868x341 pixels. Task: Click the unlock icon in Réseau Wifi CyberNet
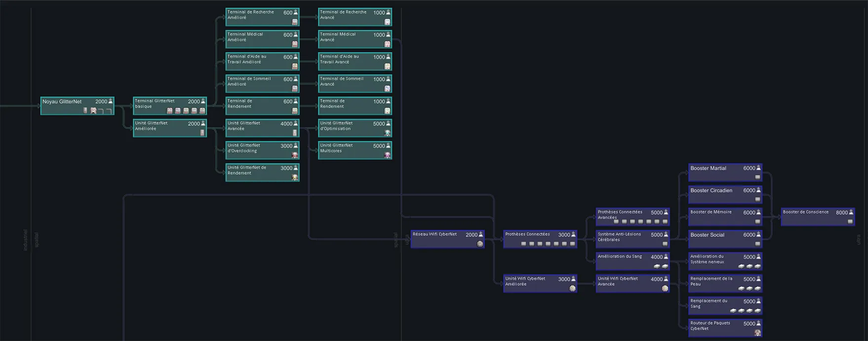coord(479,244)
